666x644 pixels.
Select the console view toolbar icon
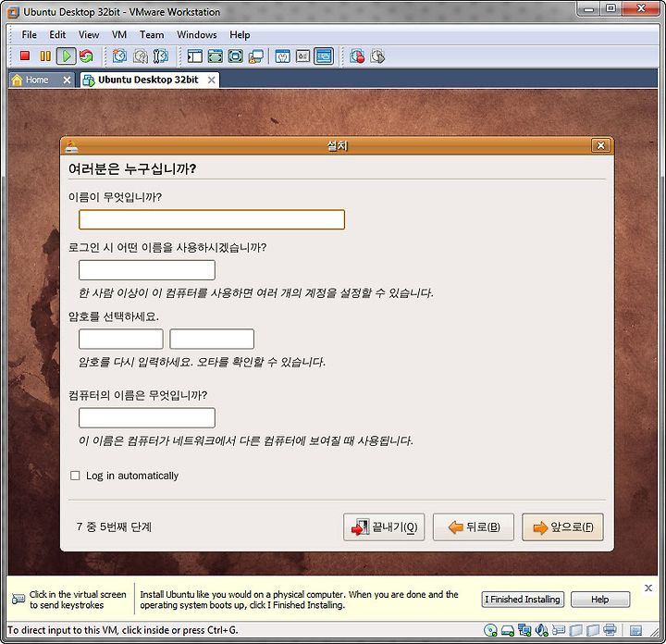click(324, 56)
